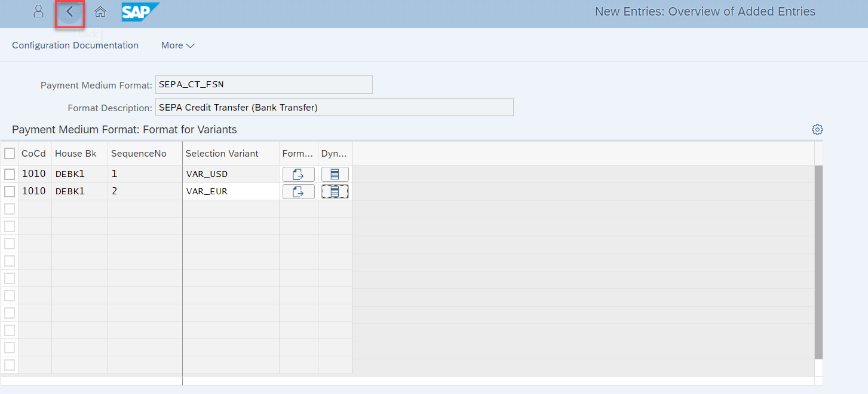This screenshot has width=868, height=394.
Task: Click the Form... column header
Action: (299, 154)
